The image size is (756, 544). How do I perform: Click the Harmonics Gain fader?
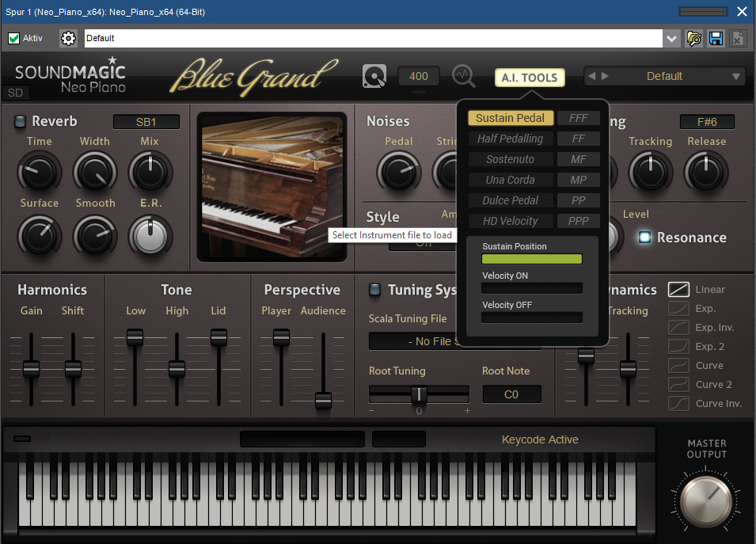pyautogui.click(x=32, y=369)
